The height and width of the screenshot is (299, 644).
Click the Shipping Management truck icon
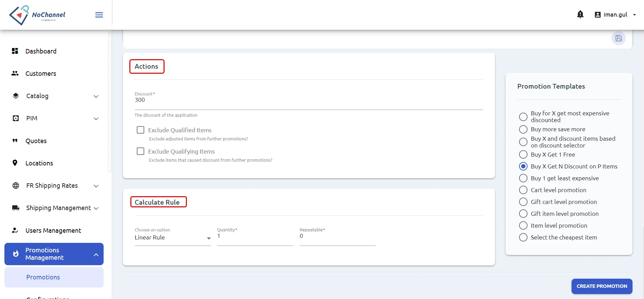16,208
